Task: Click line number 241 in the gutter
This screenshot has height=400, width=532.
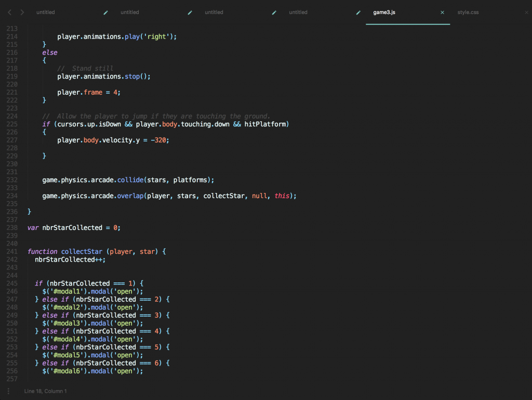Action: click(12, 252)
